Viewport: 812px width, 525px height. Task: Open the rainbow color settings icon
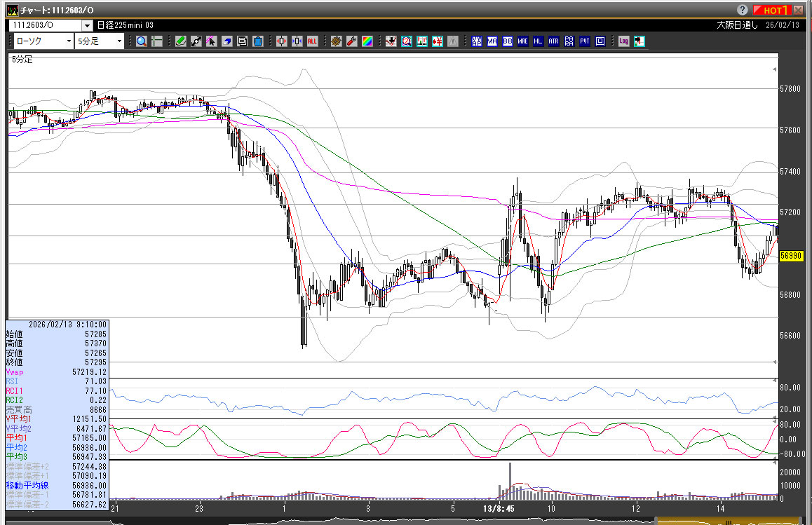click(x=367, y=41)
